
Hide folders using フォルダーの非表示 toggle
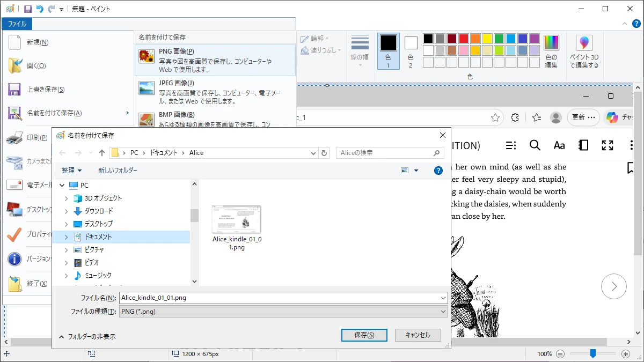tap(87, 336)
